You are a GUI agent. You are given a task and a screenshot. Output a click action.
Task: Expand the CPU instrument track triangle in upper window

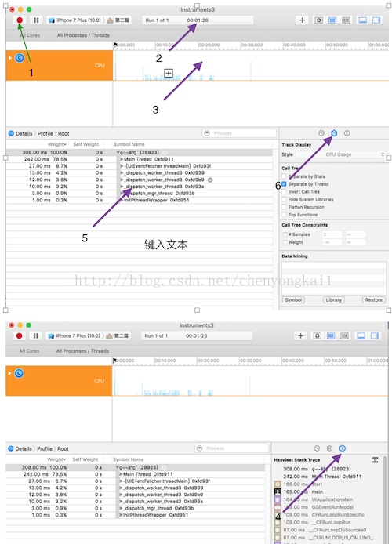(10, 57)
